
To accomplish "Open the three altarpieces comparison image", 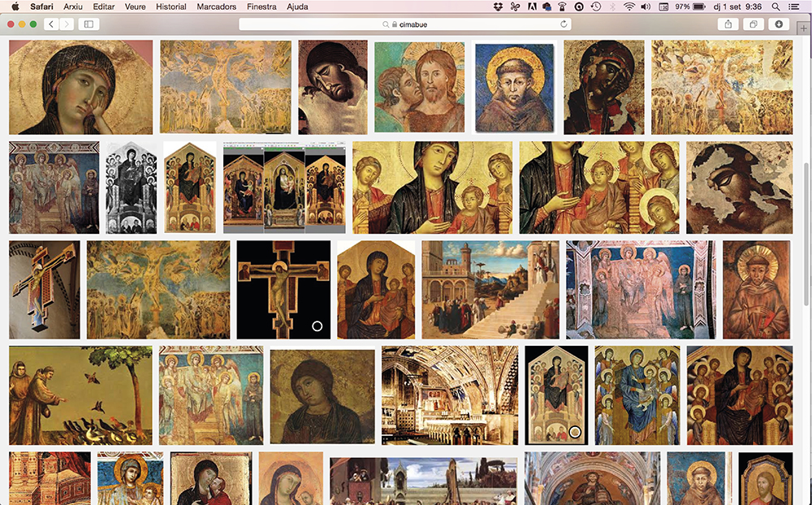I will pos(284,188).
